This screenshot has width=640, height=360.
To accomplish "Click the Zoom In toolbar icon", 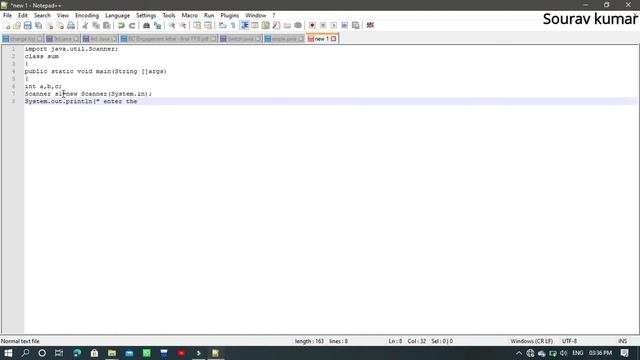I will tap(172, 25).
